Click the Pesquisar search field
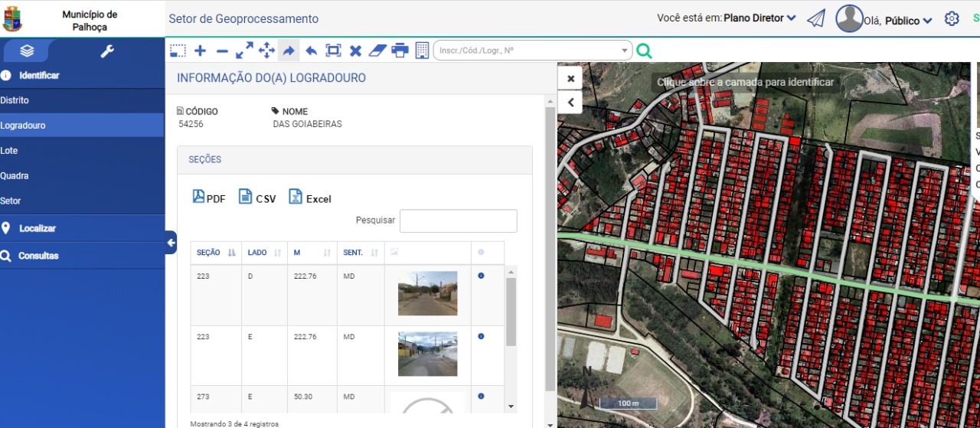Viewport: 980px width, 428px height. (x=459, y=221)
